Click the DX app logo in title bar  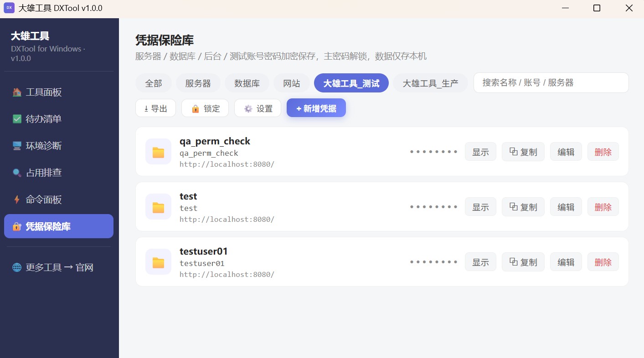pos(9,8)
